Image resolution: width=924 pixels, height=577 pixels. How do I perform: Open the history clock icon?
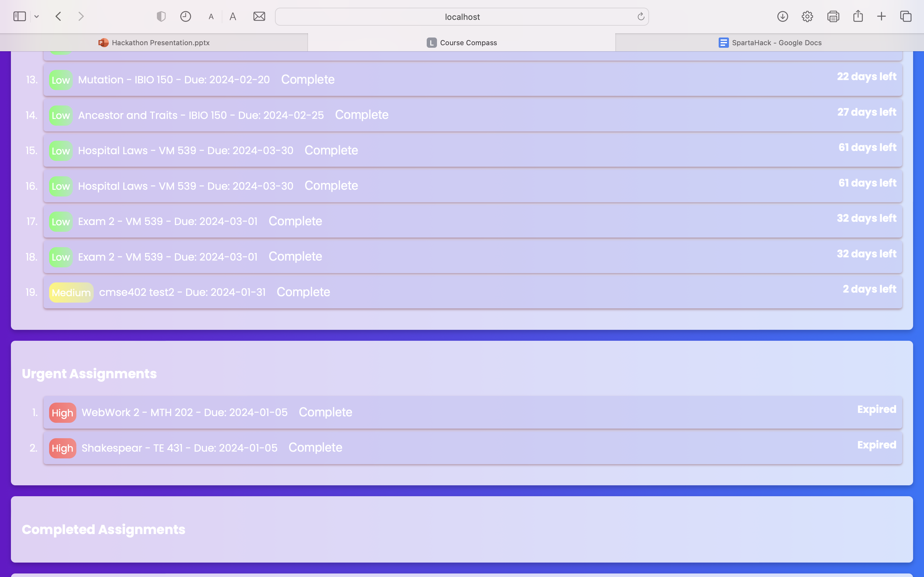pos(185,16)
